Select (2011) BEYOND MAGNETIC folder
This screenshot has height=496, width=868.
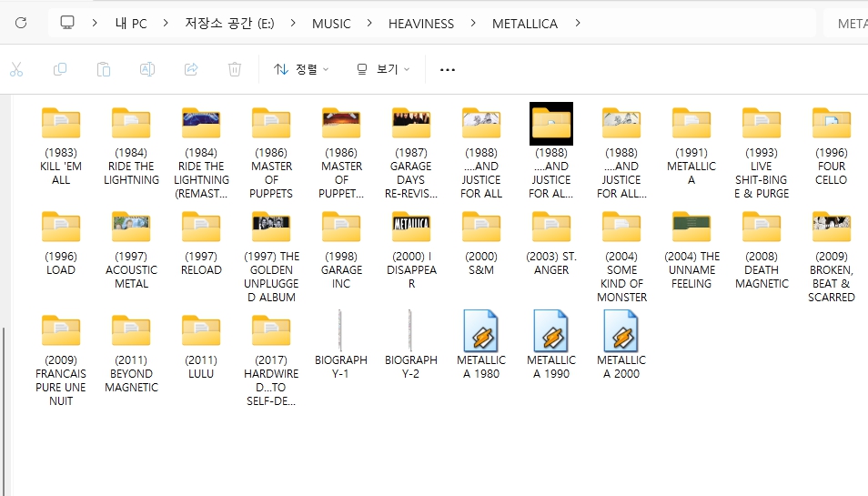pos(131,354)
